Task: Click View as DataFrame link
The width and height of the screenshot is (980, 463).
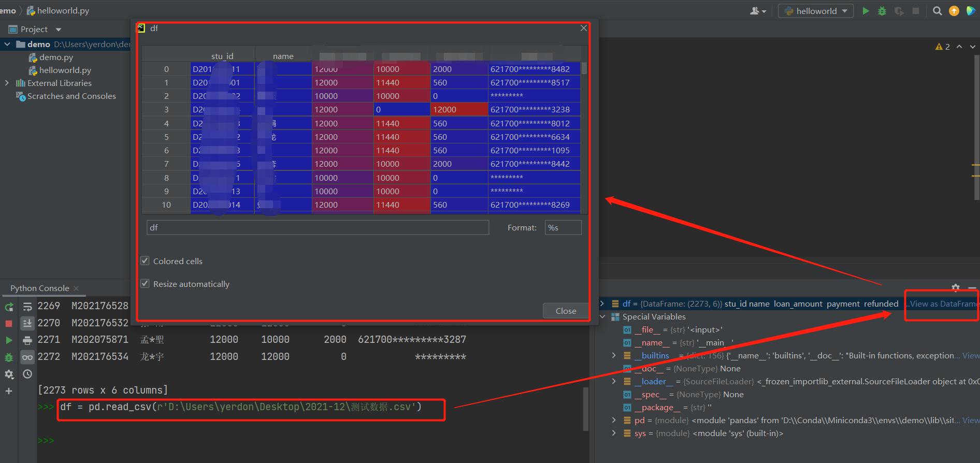Action: 944,304
